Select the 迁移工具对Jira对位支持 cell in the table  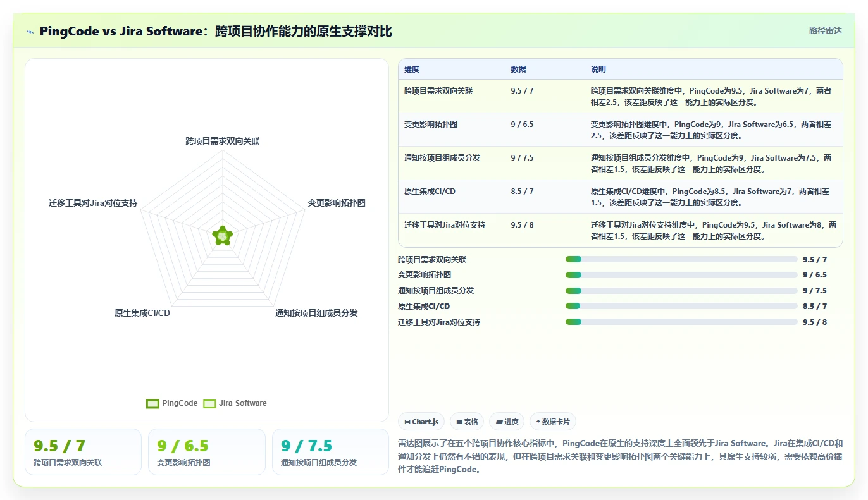(445, 225)
